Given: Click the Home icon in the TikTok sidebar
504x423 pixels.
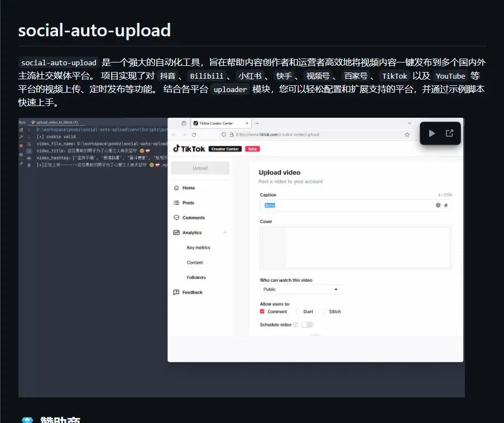Looking at the screenshot, I should click(176, 188).
